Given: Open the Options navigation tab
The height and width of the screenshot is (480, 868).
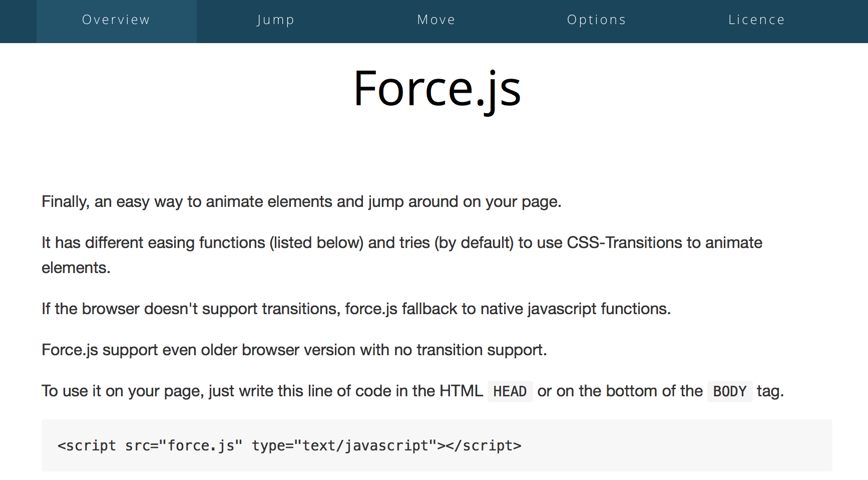Looking at the screenshot, I should click(597, 20).
